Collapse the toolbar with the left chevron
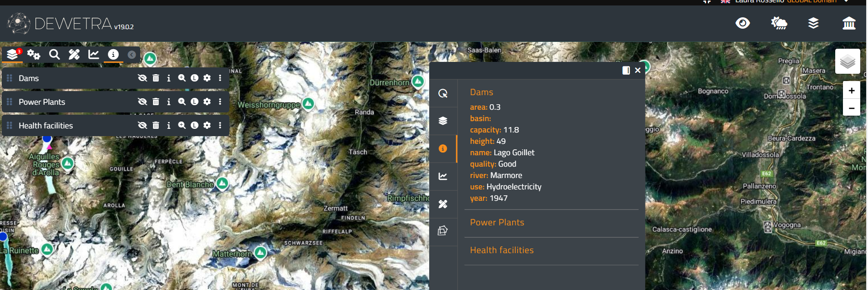Image resolution: width=868 pixels, height=290 pixels. click(132, 55)
